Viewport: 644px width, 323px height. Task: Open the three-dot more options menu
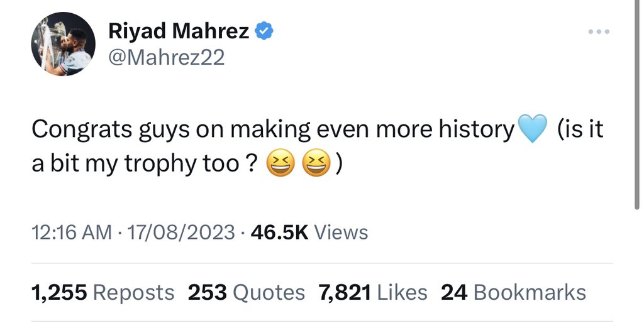click(x=598, y=32)
